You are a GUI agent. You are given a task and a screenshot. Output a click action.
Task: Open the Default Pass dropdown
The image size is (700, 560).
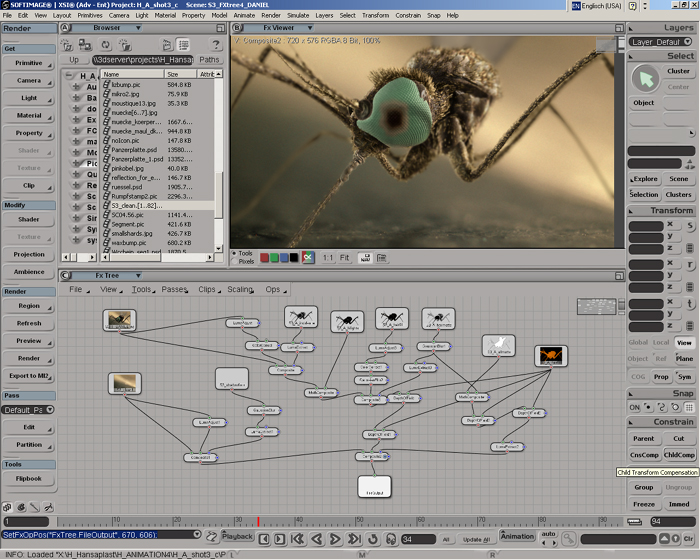click(x=29, y=410)
